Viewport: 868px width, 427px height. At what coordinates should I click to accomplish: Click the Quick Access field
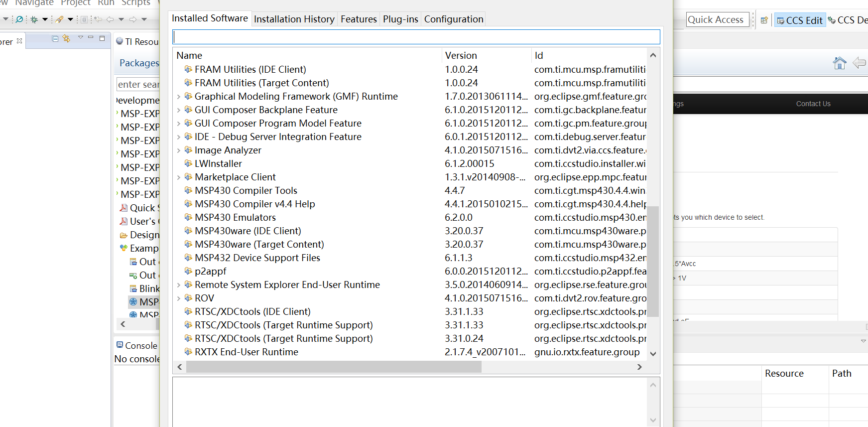(718, 19)
